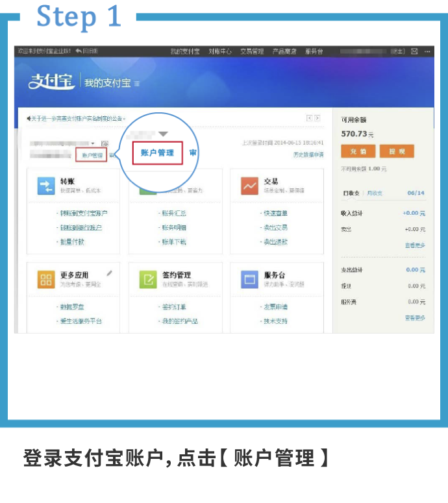Viewport: 448px width, 503px height.
Task: Open 账务汇总 link
Action: (174, 214)
